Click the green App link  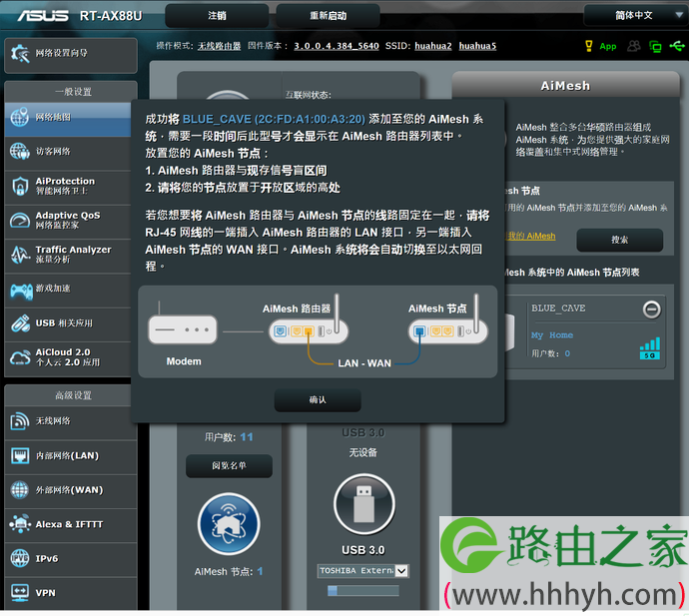608,46
